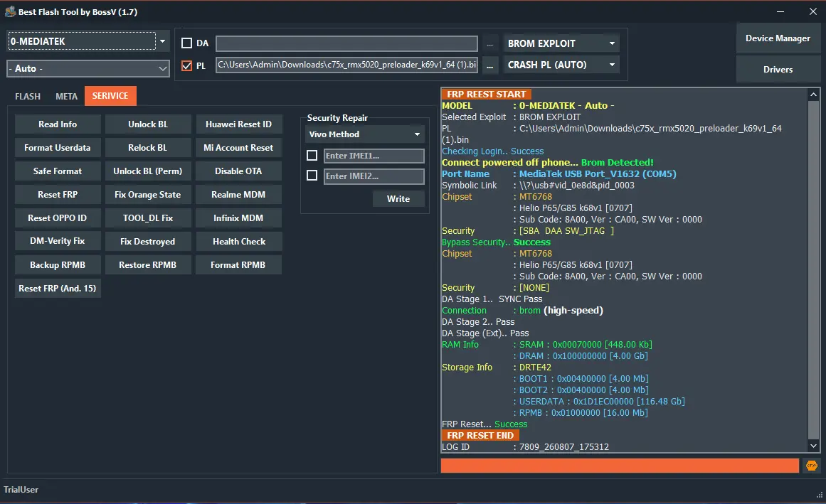Click Restore RPMB button
This screenshot has width=826, height=504.
click(148, 264)
